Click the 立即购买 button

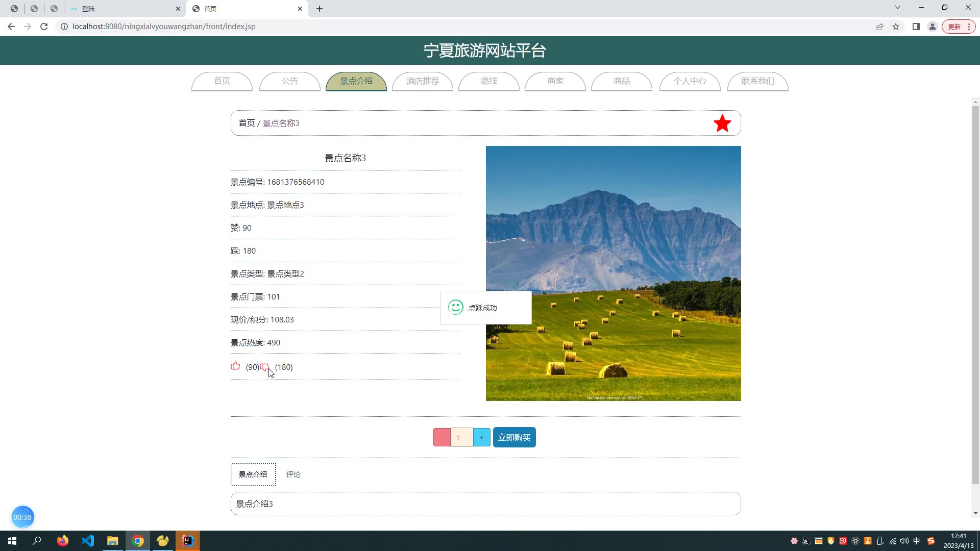(x=514, y=437)
